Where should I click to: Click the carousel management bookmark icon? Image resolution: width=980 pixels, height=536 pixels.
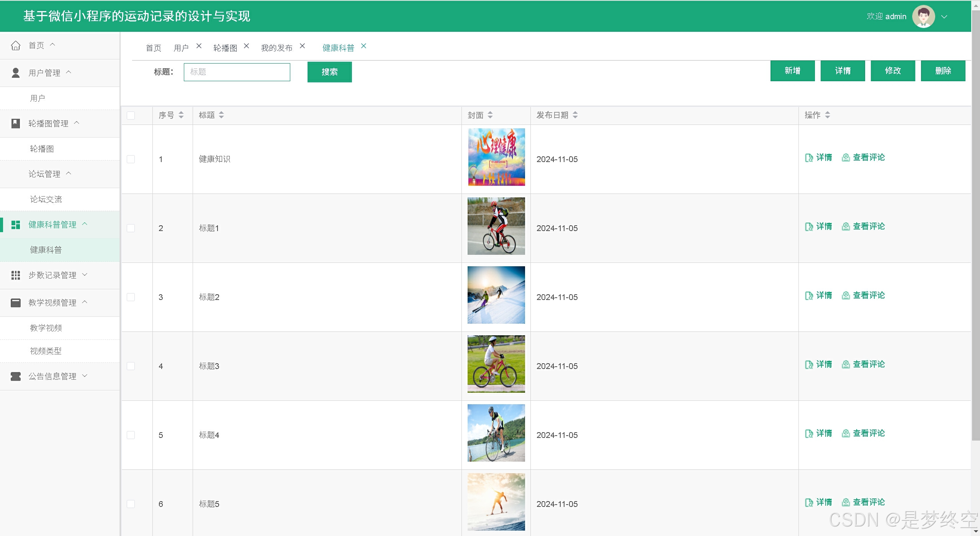16,123
